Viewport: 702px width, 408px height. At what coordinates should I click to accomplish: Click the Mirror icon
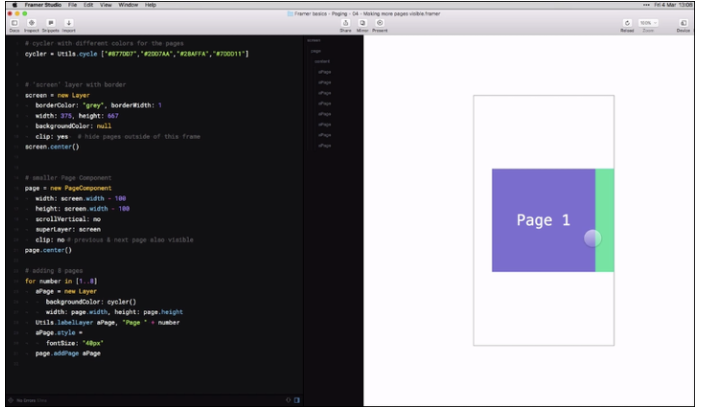[x=362, y=25]
